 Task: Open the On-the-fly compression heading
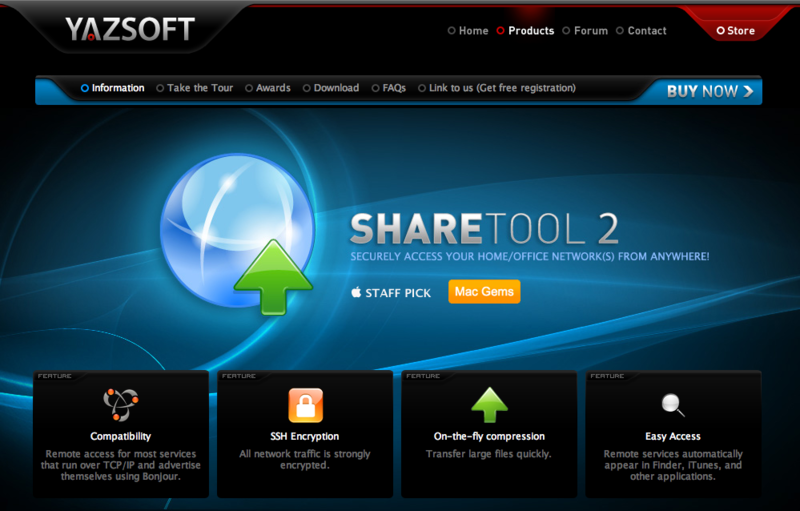[x=489, y=436]
